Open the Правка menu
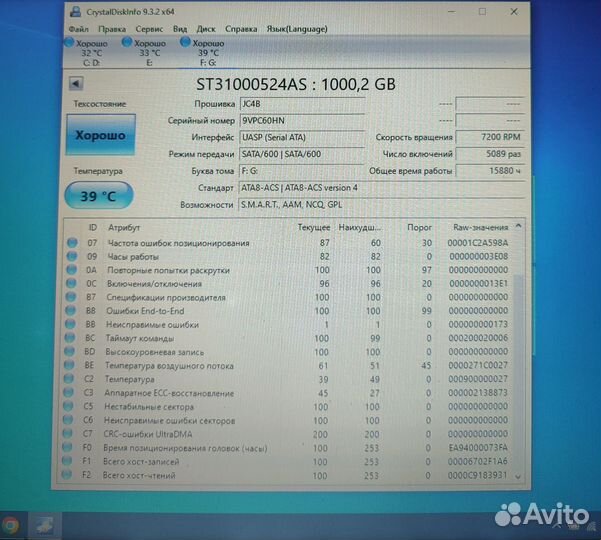601x540 pixels. pyautogui.click(x=112, y=29)
